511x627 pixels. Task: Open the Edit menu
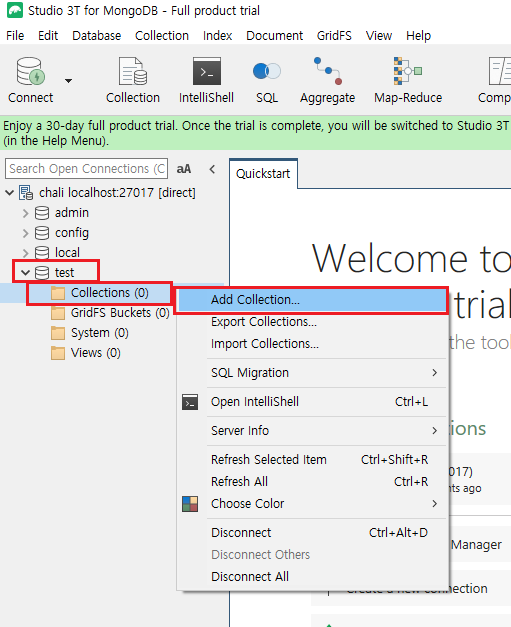tap(48, 36)
